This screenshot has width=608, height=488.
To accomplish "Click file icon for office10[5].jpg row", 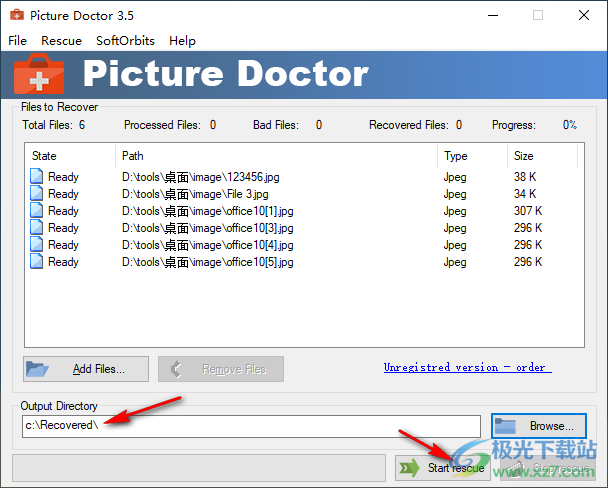I will point(36,262).
